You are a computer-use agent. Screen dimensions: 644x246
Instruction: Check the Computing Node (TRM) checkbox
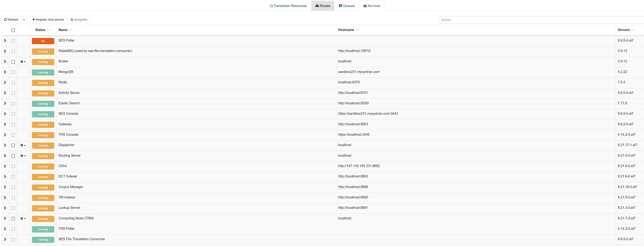pos(13,219)
